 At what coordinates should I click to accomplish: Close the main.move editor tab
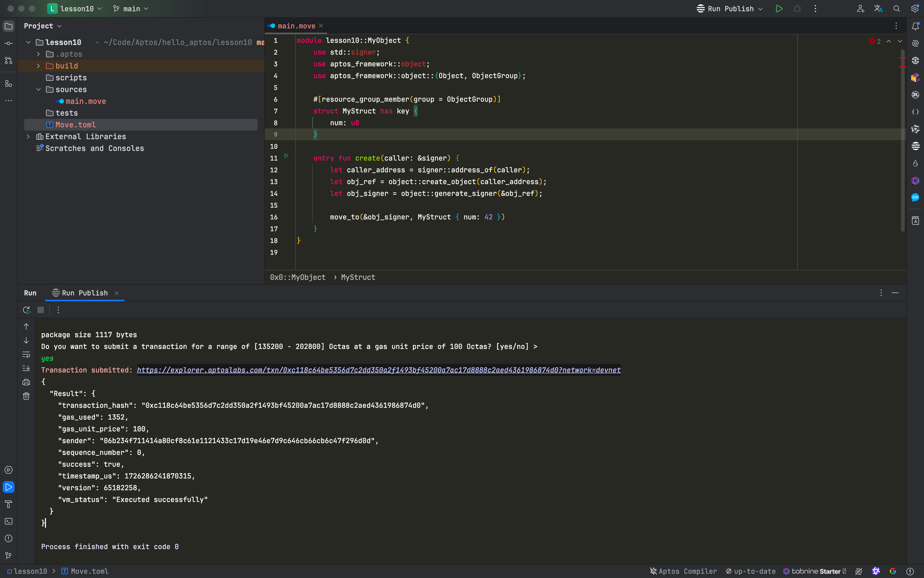click(x=321, y=26)
